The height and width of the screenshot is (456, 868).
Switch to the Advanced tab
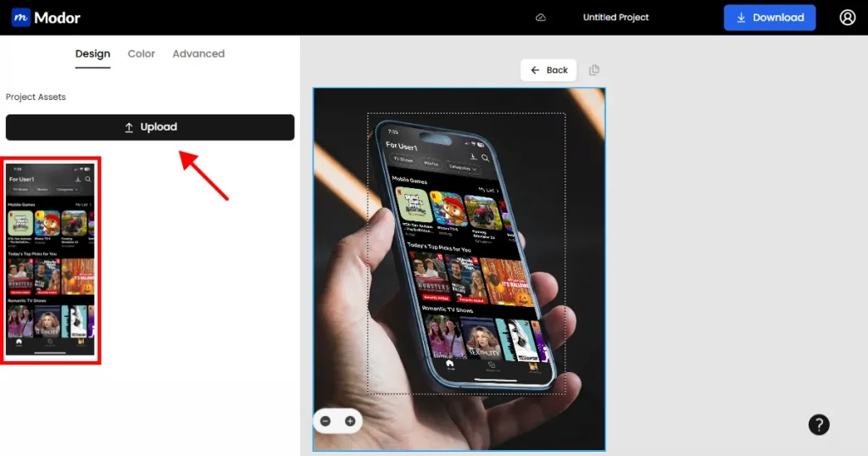(198, 53)
